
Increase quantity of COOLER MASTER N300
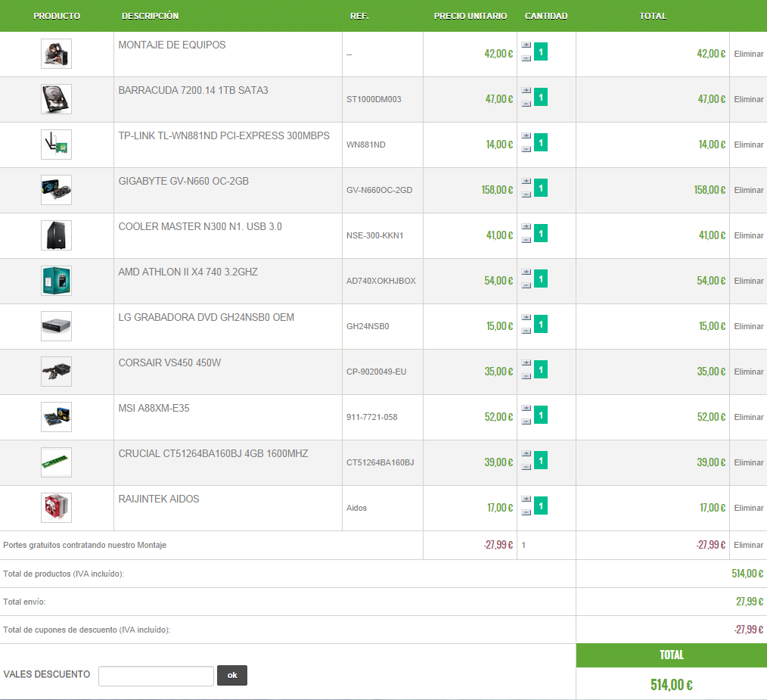tap(526, 226)
